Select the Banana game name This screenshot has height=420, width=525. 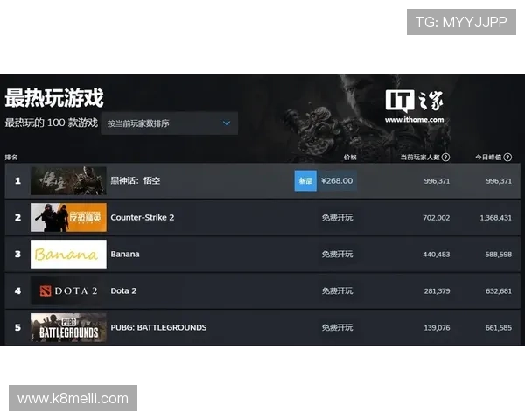pos(125,254)
